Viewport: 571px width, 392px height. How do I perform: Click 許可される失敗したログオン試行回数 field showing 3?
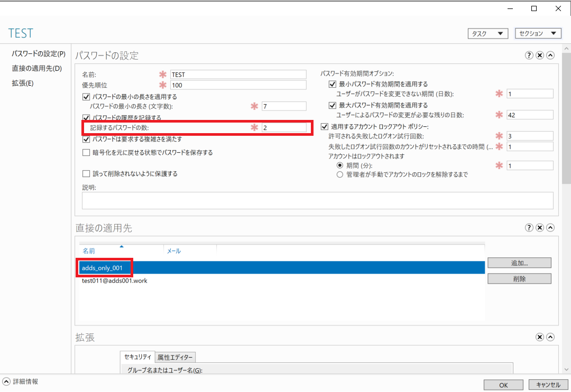pos(530,136)
